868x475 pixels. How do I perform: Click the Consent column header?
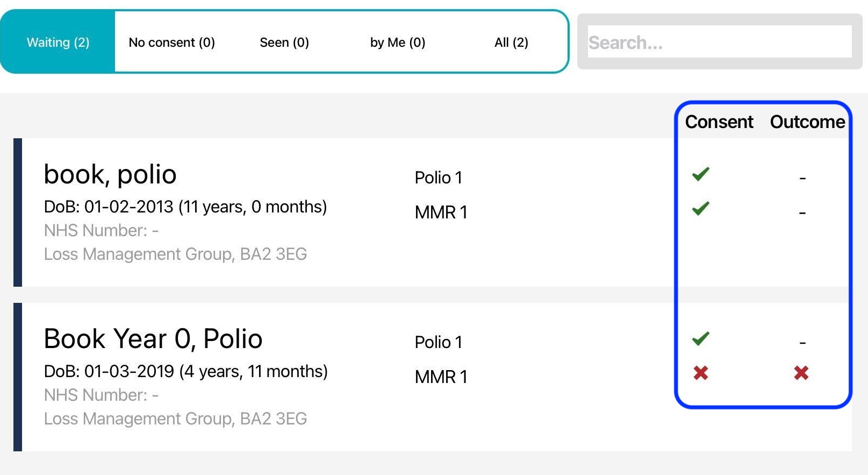click(x=719, y=122)
